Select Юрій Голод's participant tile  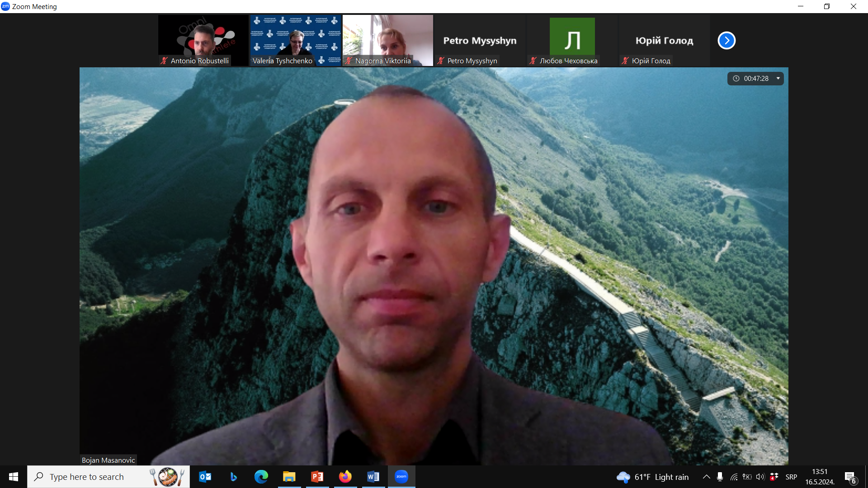pos(665,41)
